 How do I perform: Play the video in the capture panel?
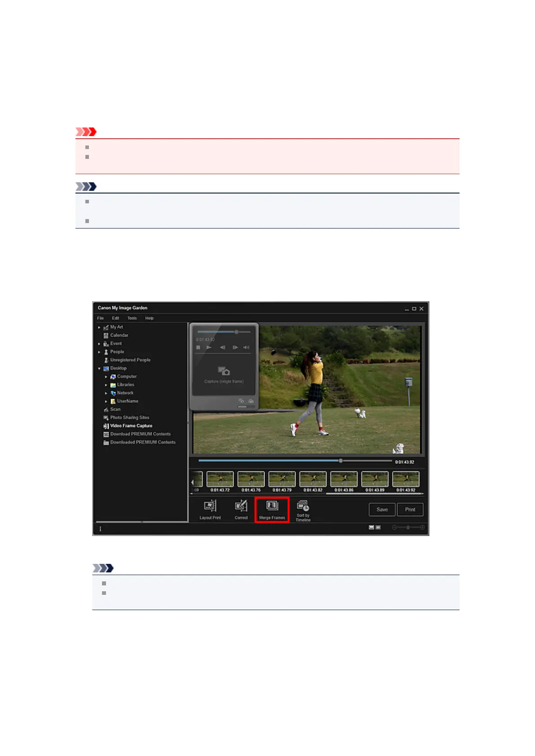pyautogui.click(x=209, y=347)
